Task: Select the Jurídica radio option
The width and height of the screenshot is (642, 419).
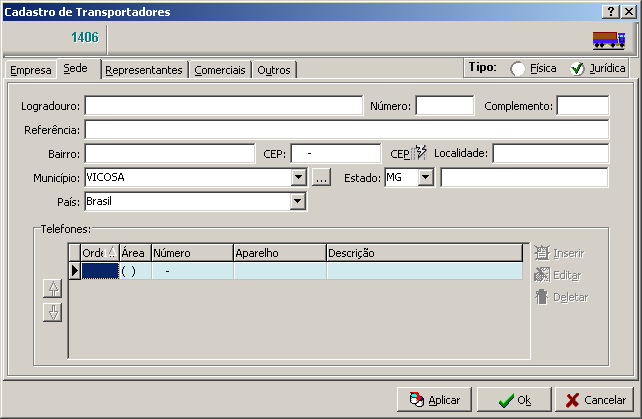Action: 577,69
